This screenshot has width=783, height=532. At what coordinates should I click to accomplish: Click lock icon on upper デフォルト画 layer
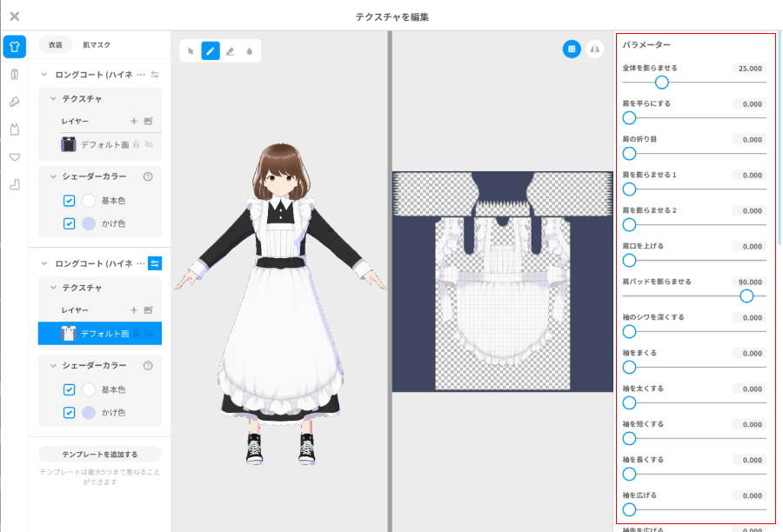(137, 144)
